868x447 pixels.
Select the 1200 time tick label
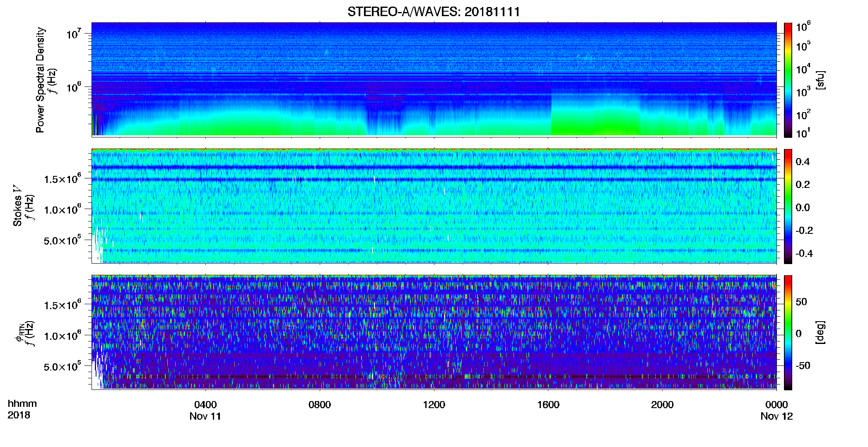pos(434,405)
